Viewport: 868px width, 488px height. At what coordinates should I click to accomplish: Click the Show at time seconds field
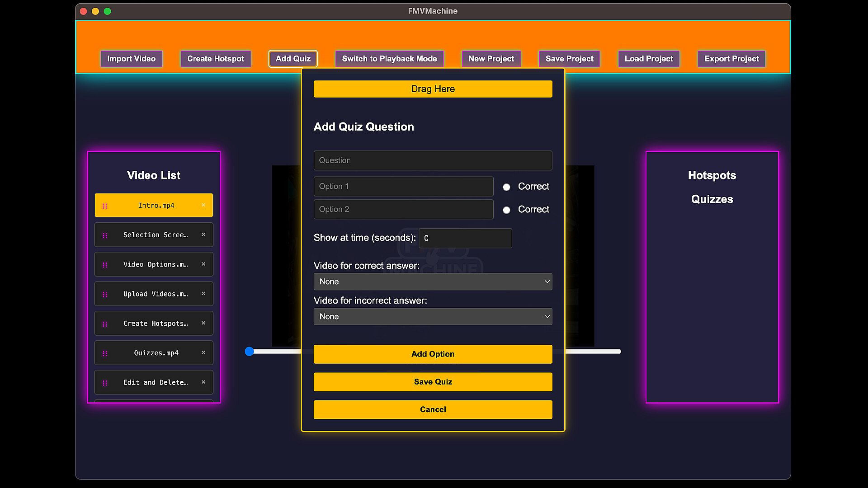pyautogui.click(x=465, y=238)
